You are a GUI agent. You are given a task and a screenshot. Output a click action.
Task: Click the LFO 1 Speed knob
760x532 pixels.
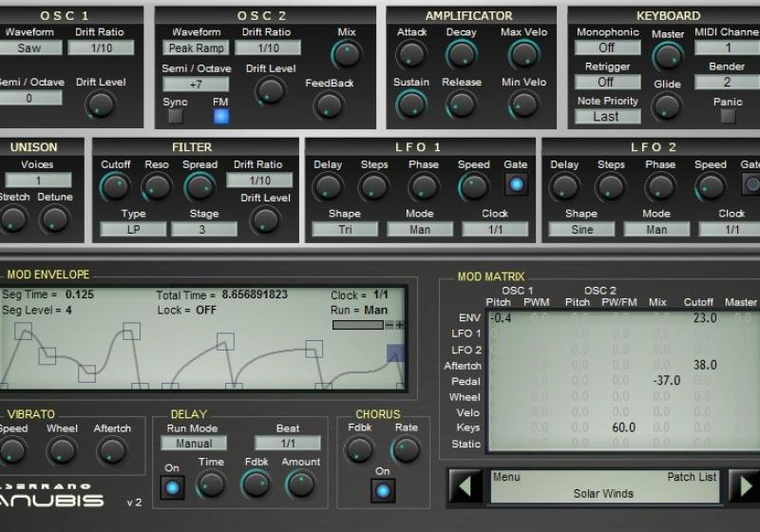473,185
